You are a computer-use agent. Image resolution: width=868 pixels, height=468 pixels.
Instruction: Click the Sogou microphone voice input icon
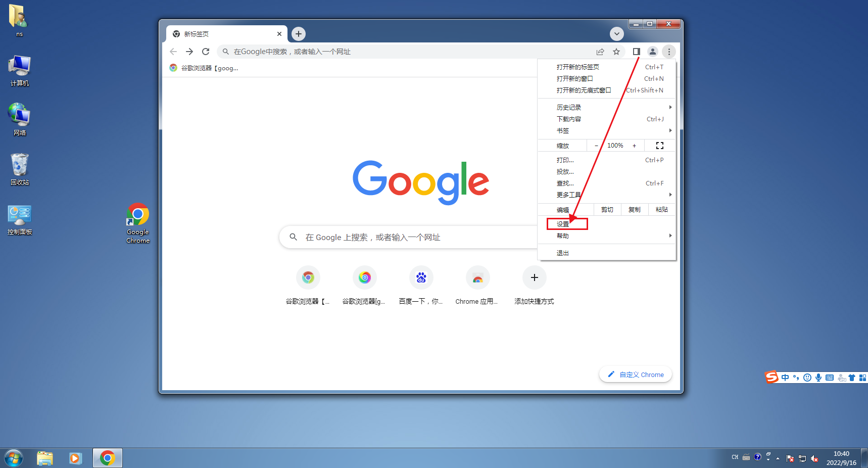click(x=818, y=378)
